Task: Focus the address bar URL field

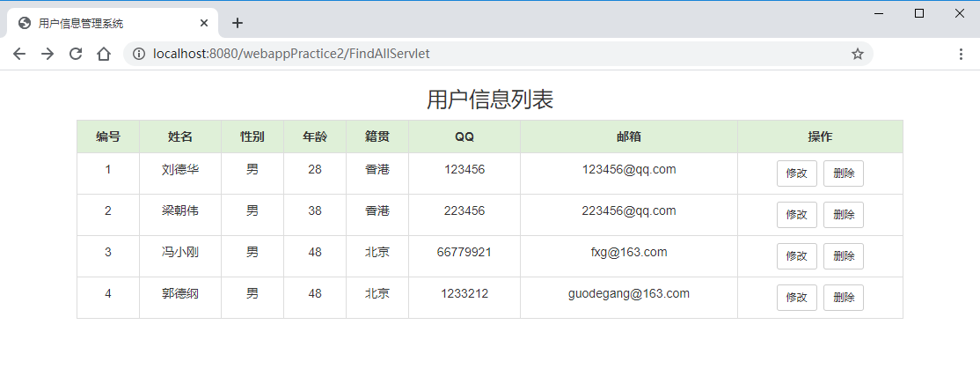Action: tap(498, 54)
